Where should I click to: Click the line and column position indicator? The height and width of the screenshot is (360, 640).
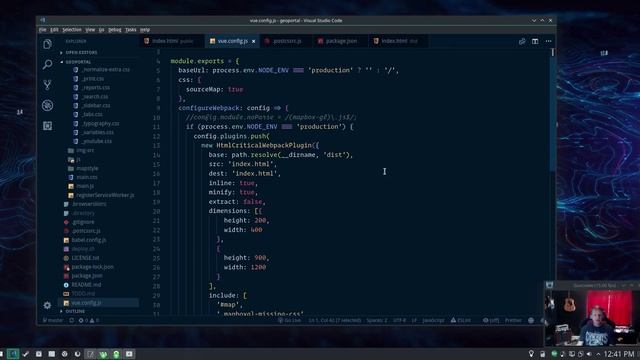pyautogui.click(x=335, y=320)
